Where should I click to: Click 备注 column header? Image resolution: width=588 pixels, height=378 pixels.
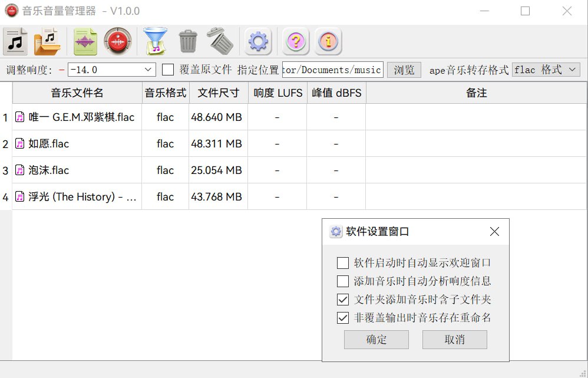[476, 93]
